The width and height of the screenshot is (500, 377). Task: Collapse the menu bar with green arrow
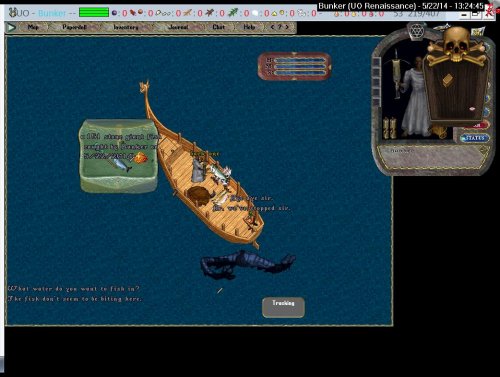[11, 27]
